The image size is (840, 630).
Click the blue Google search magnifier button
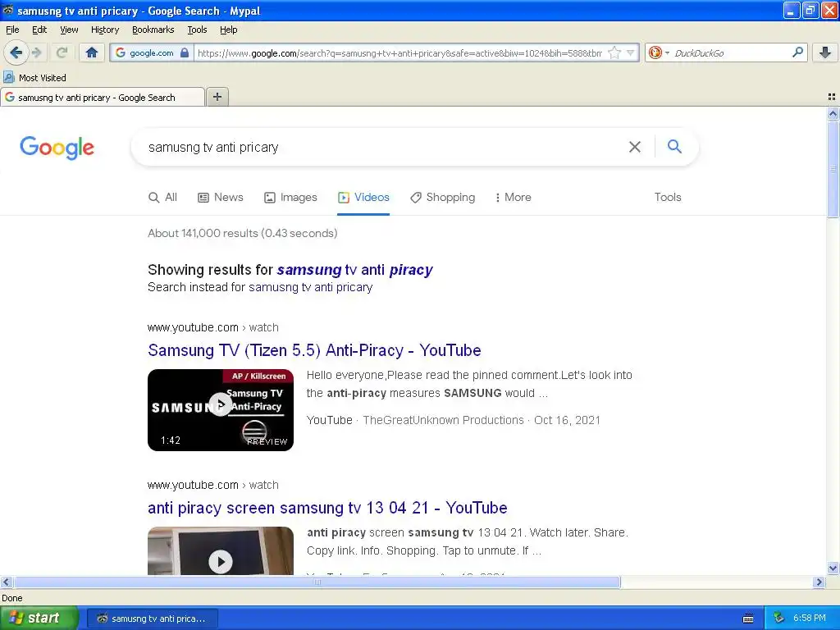674,146
